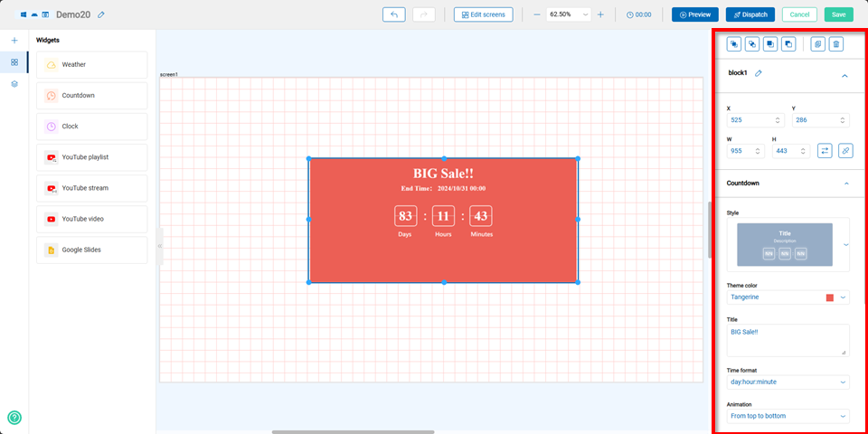Click the Tangerine color swatch
Screen dimensions: 868x434
pos(829,297)
